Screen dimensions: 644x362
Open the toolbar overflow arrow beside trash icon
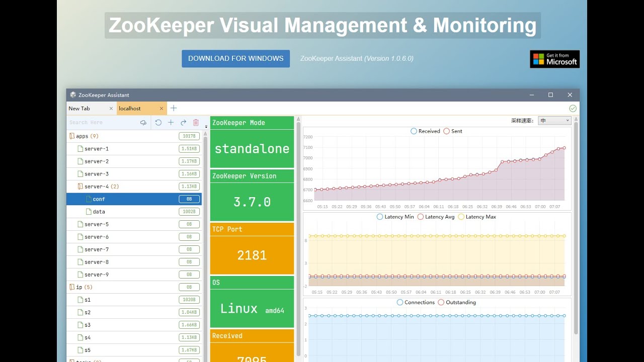[x=206, y=126]
